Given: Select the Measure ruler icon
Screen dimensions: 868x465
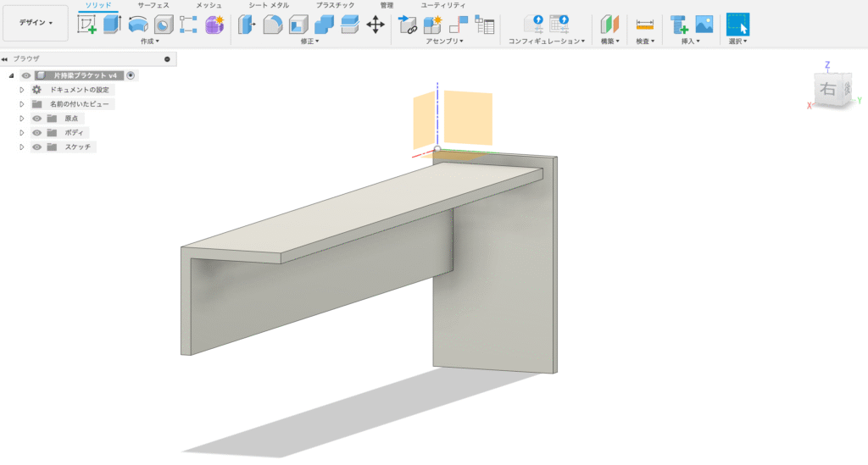Looking at the screenshot, I should click(645, 25).
